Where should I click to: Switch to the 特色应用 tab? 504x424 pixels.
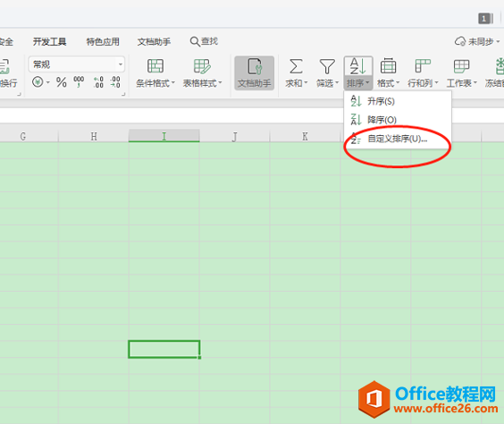point(103,41)
